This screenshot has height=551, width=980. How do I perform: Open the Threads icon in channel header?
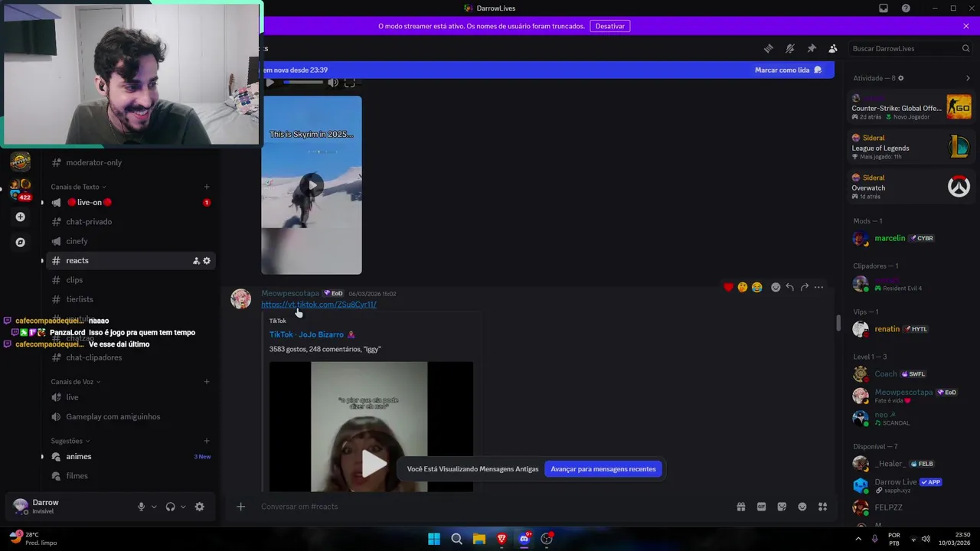[769, 48]
